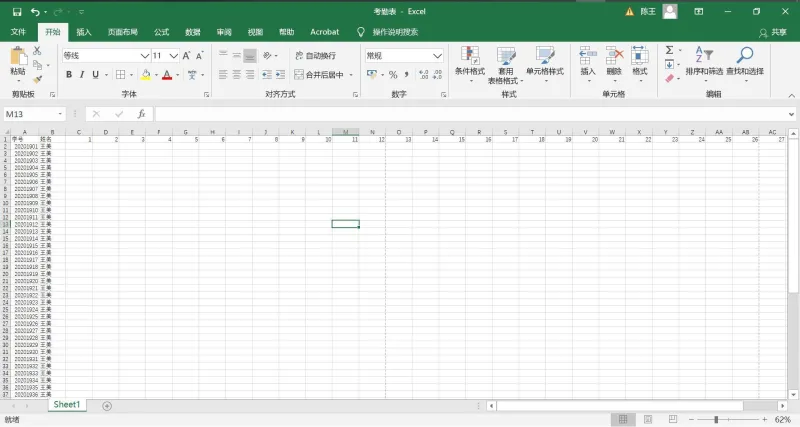Open Conditional Formatting (条件格式)

[x=470, y=64]
